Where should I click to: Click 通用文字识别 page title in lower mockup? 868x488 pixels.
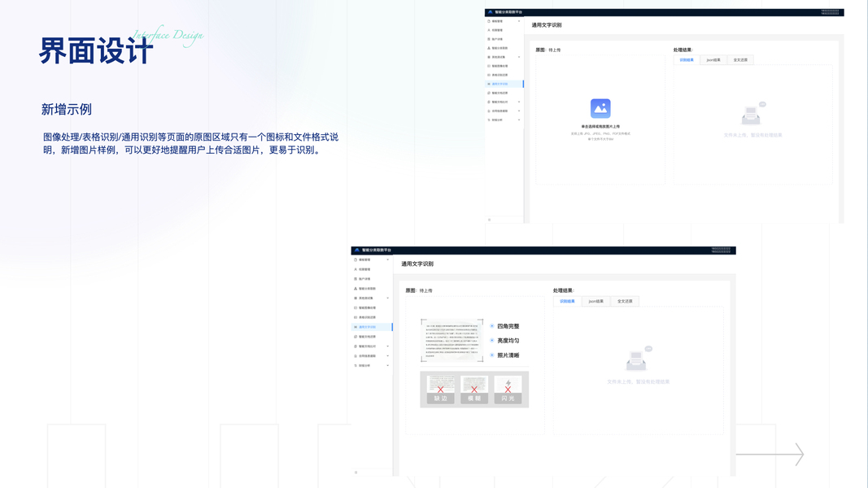pos(417,264)
